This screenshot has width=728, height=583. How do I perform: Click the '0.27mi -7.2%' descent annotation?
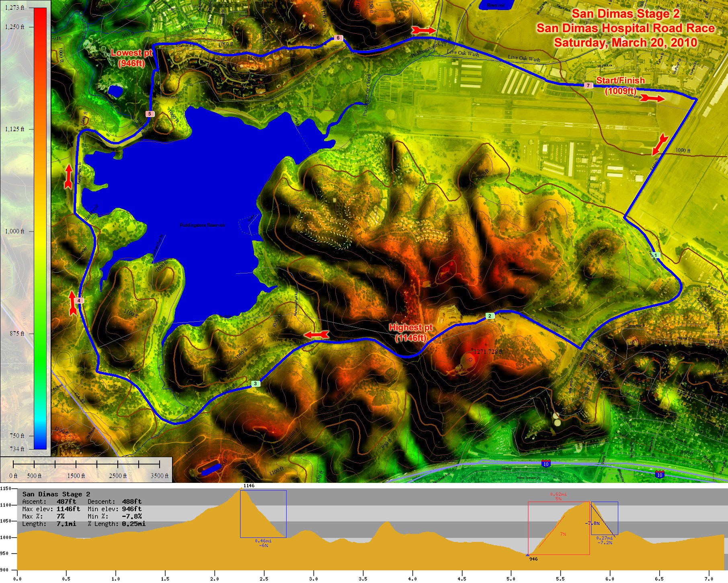pyautogui.click(x=605, y=540)
